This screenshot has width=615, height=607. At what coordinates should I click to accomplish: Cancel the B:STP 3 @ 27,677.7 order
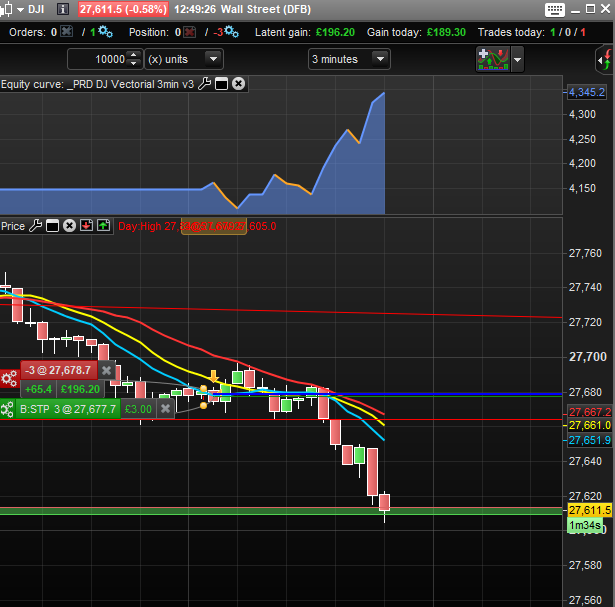pos(166,409)
